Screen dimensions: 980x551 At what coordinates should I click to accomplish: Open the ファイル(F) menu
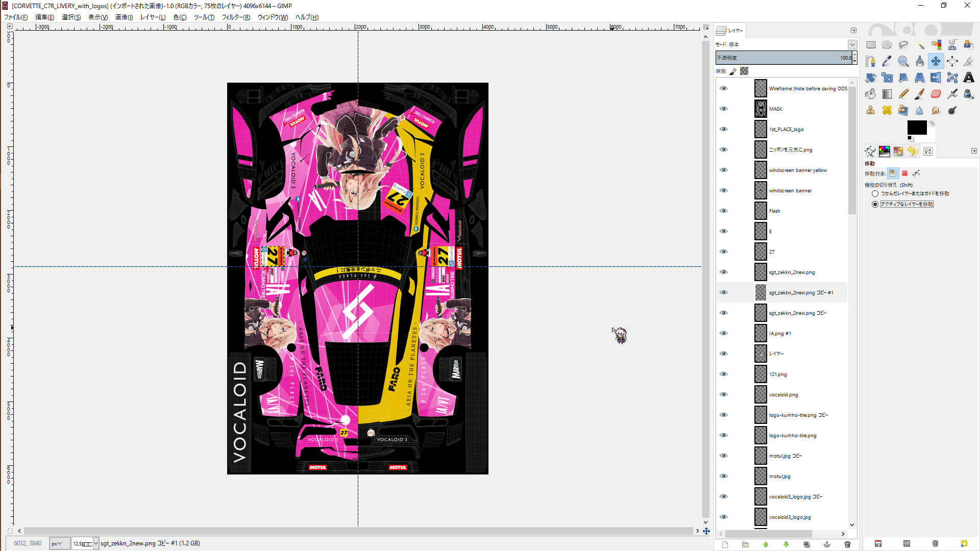(x=16, y=17)
